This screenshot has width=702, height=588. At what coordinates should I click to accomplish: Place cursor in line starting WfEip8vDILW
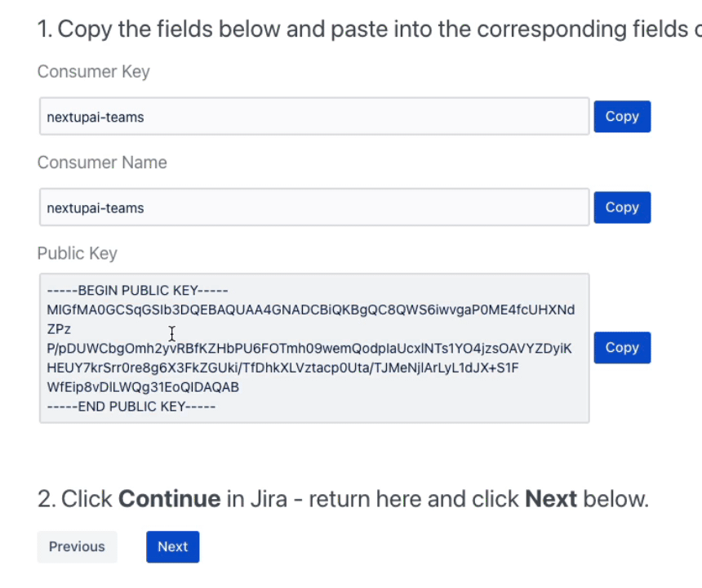tap(143, 387)
